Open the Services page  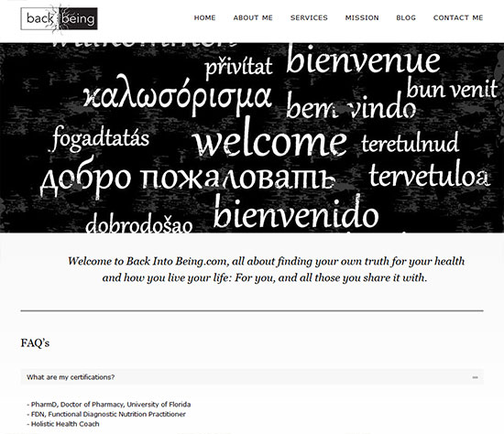click(x=309, y=18)
